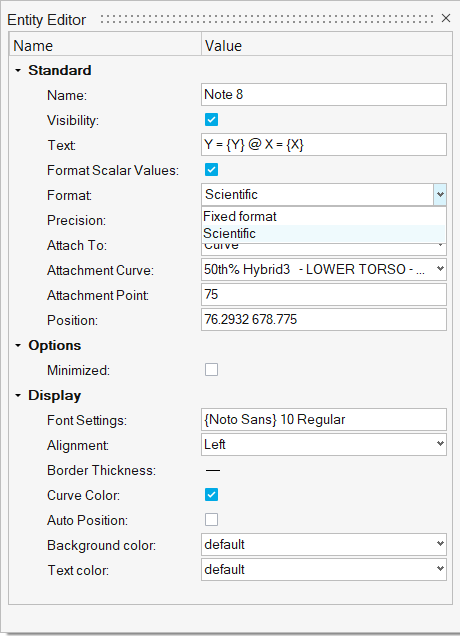The width and height of the screenshot is (460, 636).
Task: Enable the Minimized checkbox
Action: tap(211, 370)
